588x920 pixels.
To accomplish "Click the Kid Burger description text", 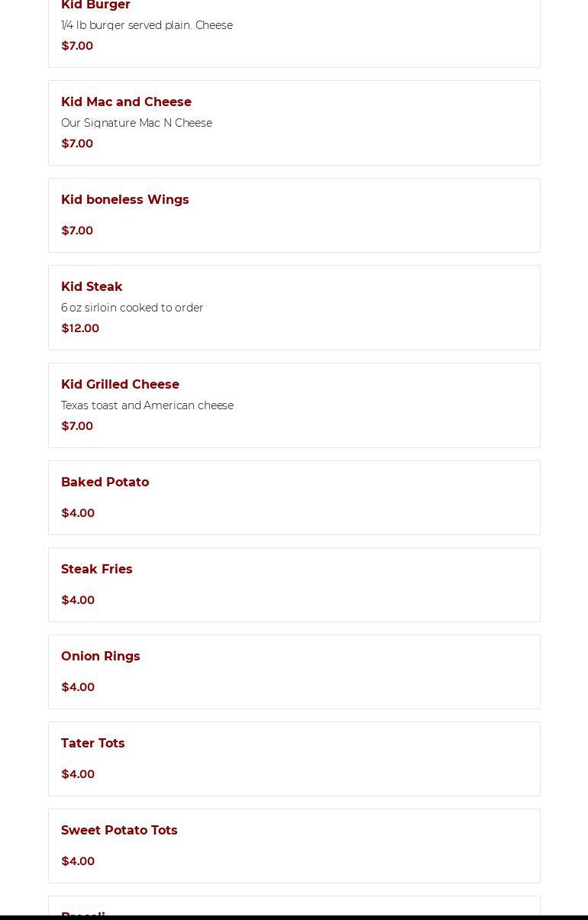I will 147,25.
